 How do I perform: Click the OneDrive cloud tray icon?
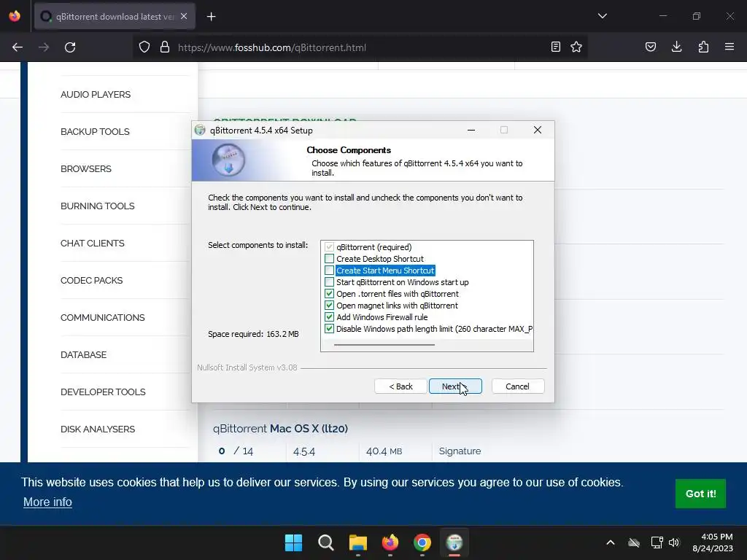point(634,542)
